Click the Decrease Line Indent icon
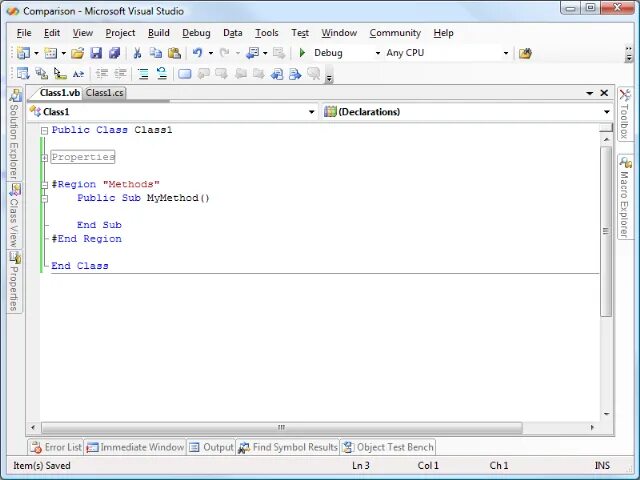The image size is (640, 480). tap(102, 74)
